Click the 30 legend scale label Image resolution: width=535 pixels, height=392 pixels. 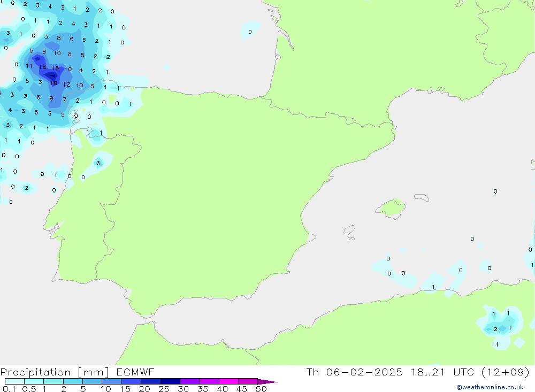(x=183, y=389)
